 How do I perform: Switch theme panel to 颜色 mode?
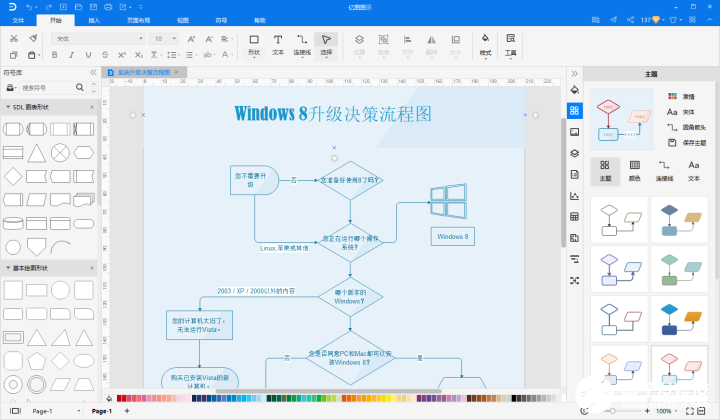[x=635, y=171]
